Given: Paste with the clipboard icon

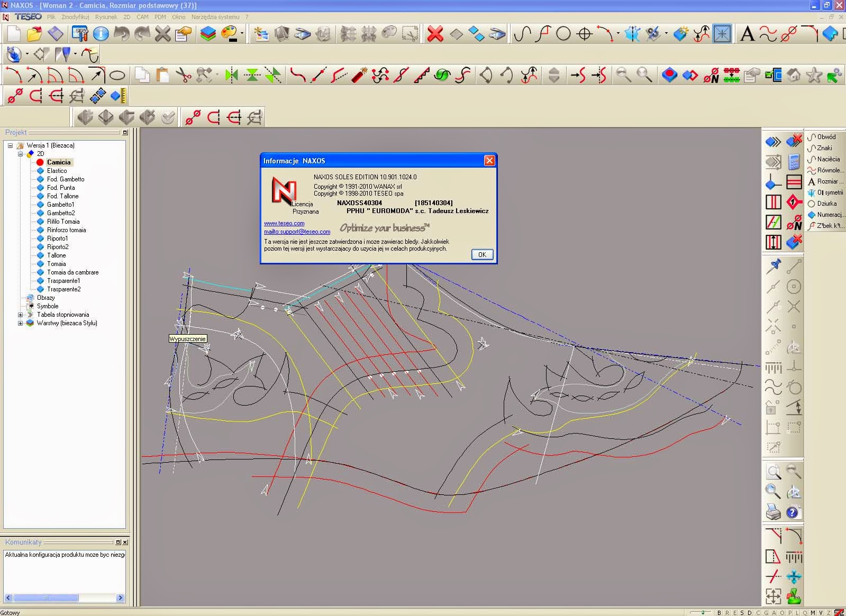Looking at the screenshot, I should [x=162, y=76].
